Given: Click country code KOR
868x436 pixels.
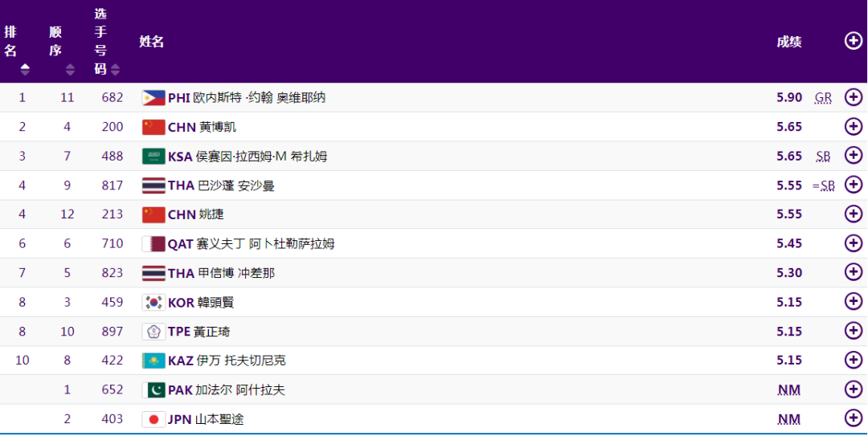Looking at the screenshot, I should click(181, 303).
